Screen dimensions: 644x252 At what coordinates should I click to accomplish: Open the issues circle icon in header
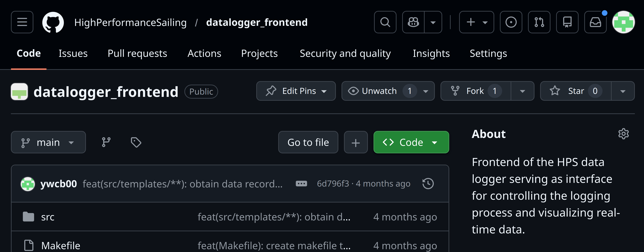click(x=511, y=22)
